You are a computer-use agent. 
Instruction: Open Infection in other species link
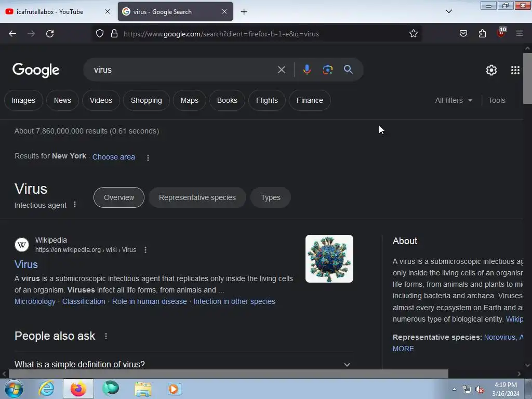[234, 301]
